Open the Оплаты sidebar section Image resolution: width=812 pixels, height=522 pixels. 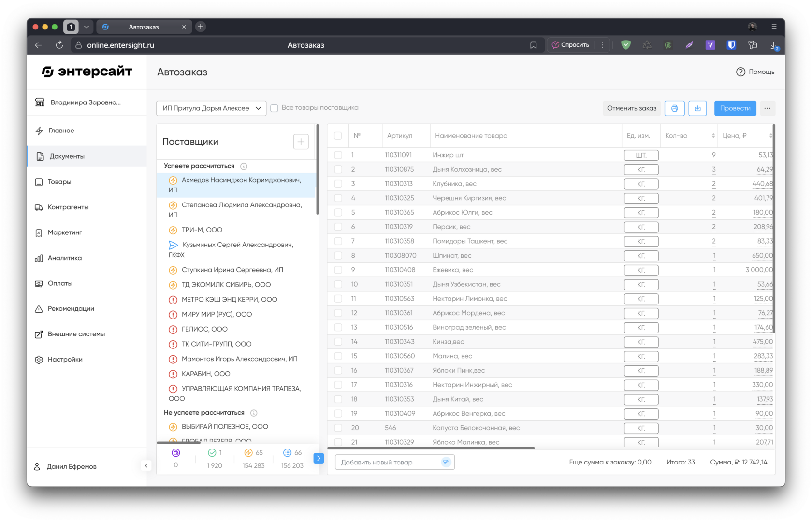point(87,283)
